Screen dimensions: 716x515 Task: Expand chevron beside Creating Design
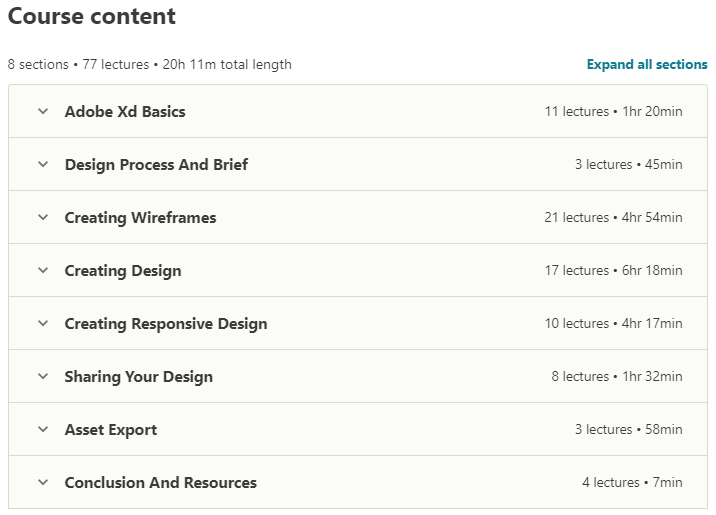click(43, 270)
